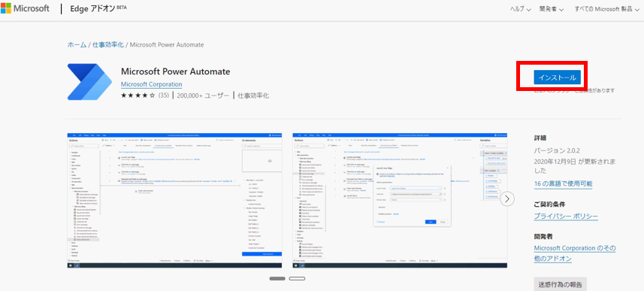Click Microsoft Power Automate title text
This screenshot has width=644, height=291.
click(175, 71)
